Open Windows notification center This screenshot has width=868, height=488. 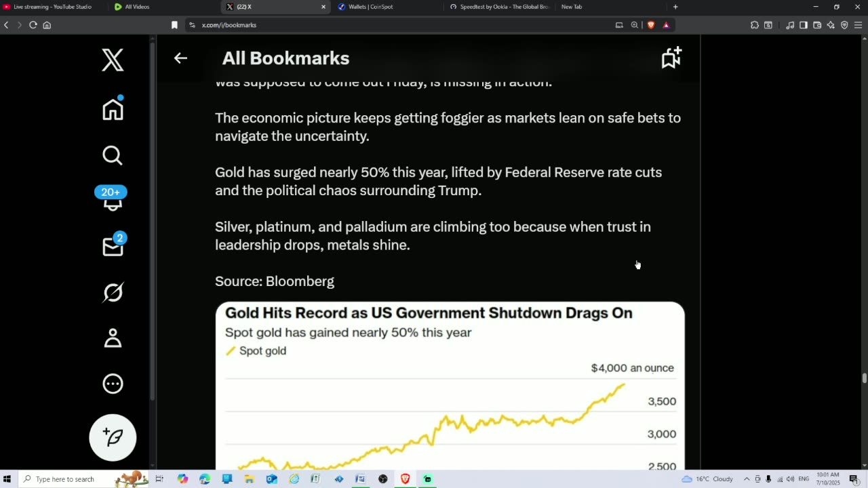(x=854, y=479)
